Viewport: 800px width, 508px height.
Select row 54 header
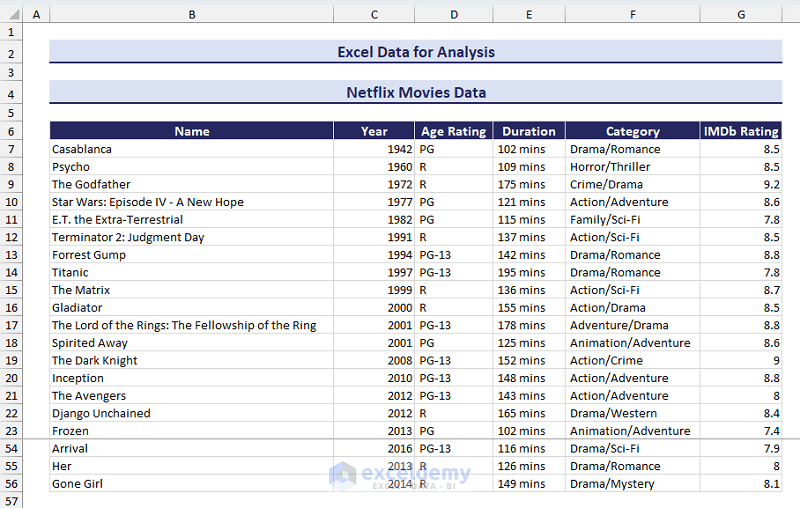tap(11, 448)
